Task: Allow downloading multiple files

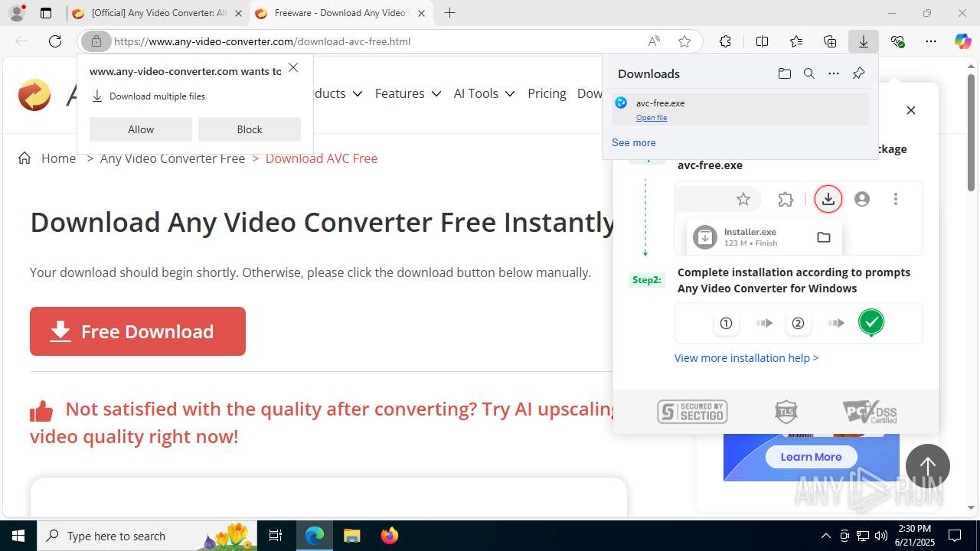Action: click(x=141, y=129)
